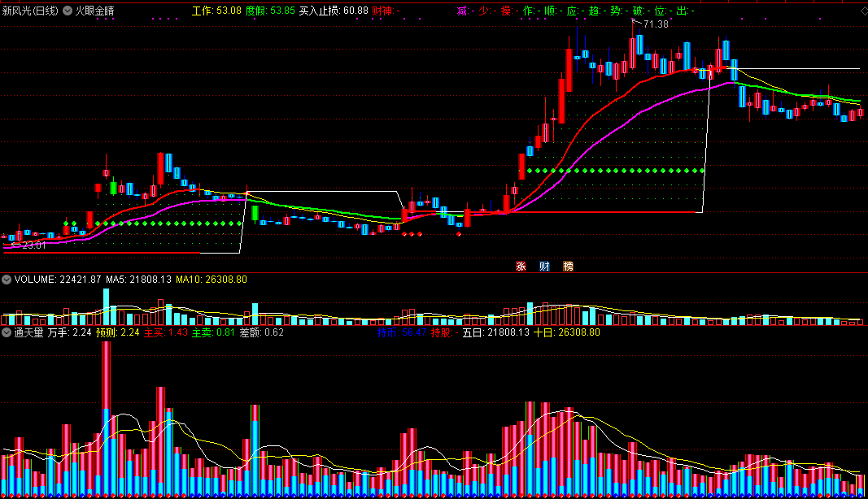Image resolution: width=868 pixels, height=499 pixels.
Task: Click the 榜 badge icon
Action: point(569,266)
